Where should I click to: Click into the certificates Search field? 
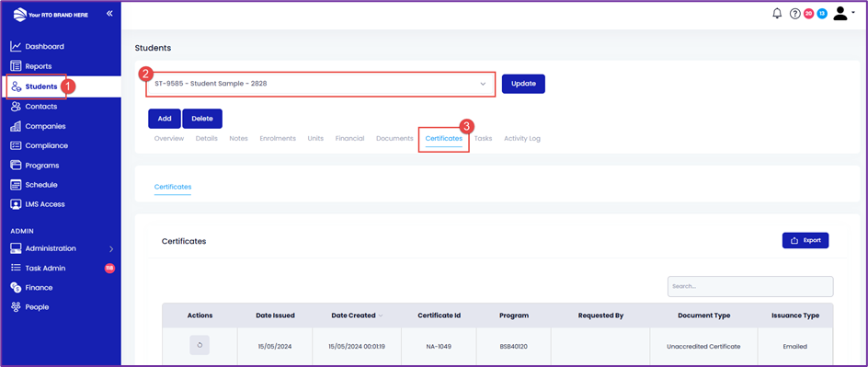[750, 286]
